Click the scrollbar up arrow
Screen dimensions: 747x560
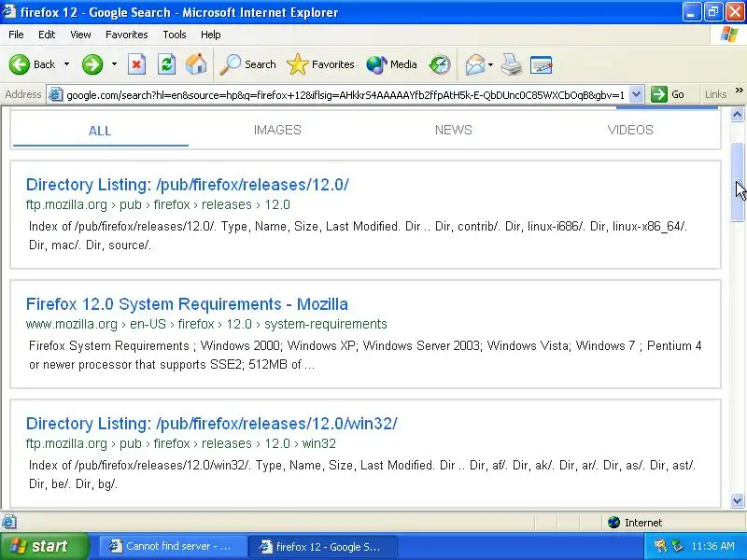[x=738, y=114]
